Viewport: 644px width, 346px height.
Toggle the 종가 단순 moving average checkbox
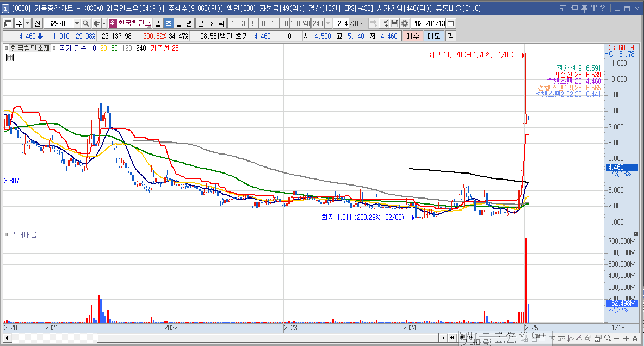54,48
